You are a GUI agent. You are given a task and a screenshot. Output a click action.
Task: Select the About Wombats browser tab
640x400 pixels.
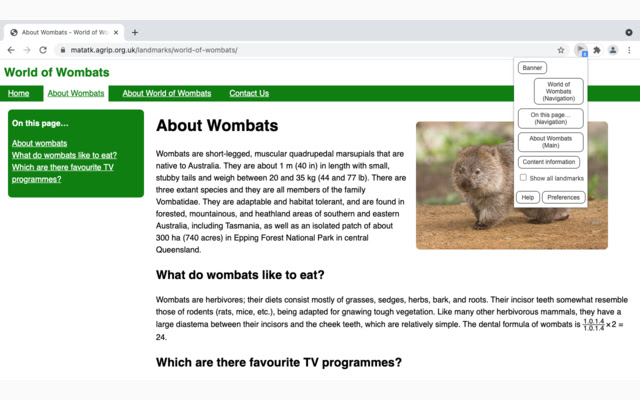(x=64, y=32)
